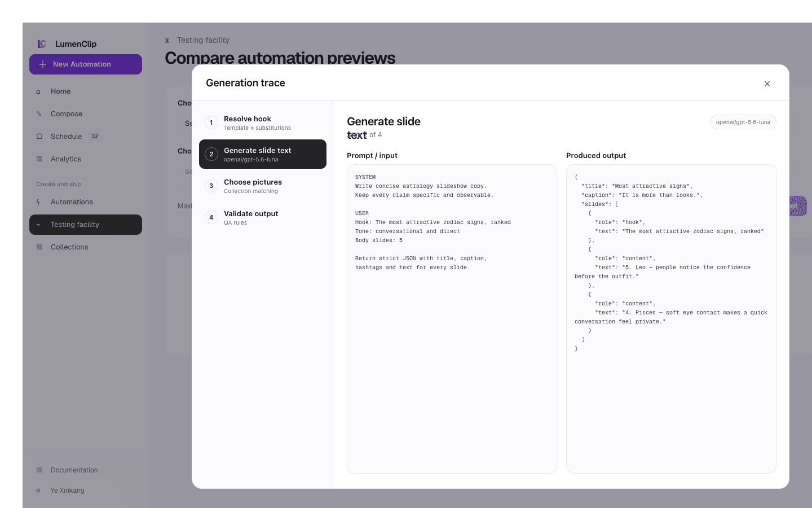This screenshot has width=812, height=508.
Task: Click the Documentation book icon
Action: pyautogui.click(x=39, y=470)
